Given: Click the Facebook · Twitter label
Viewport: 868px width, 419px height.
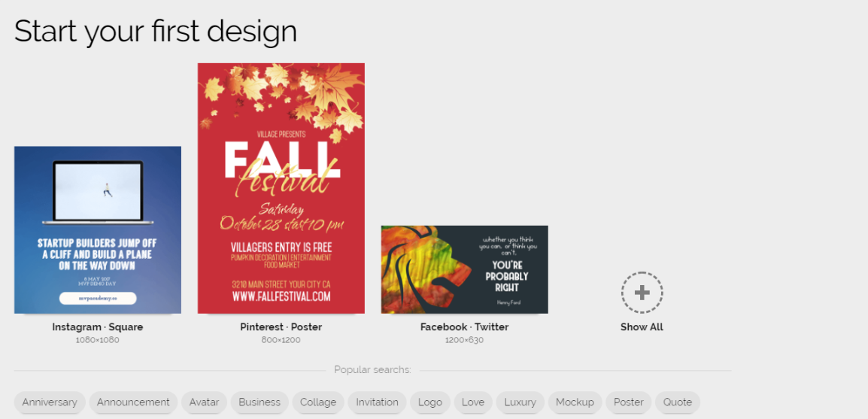Looking at the screenshot, I should (x=464, y=327).
